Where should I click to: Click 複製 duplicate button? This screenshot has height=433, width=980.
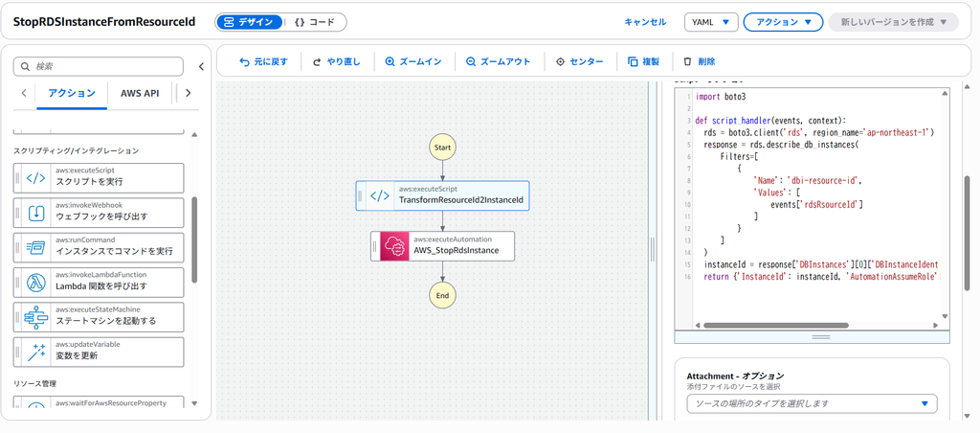[x=643, y=62]
